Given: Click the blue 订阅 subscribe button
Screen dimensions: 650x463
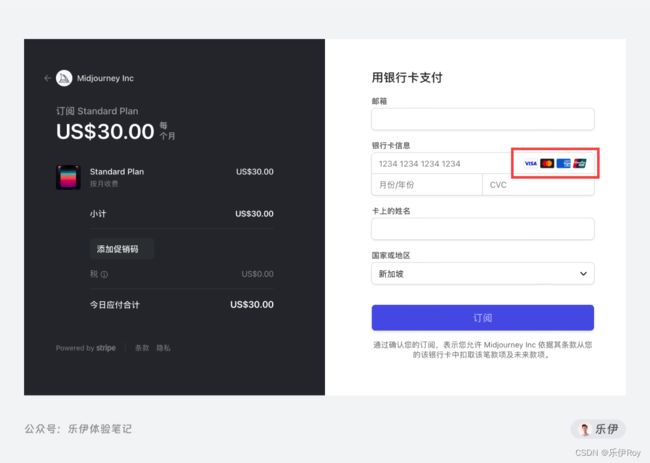Looking at the screenshot, I should coord(483,318).
